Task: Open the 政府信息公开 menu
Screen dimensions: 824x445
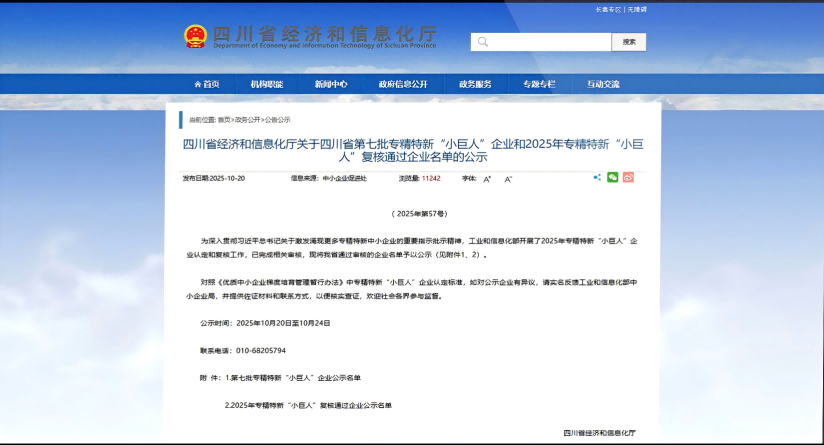Action: pos(403,84)
